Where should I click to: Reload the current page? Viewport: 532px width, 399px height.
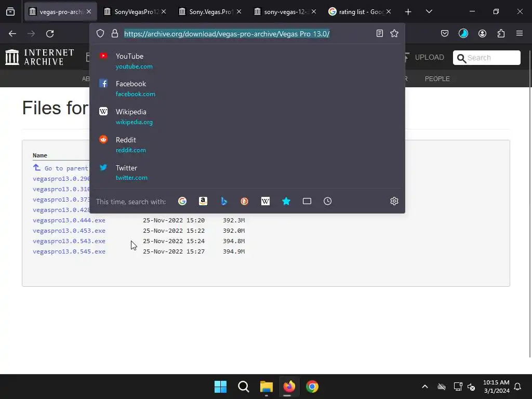point(50,34)
